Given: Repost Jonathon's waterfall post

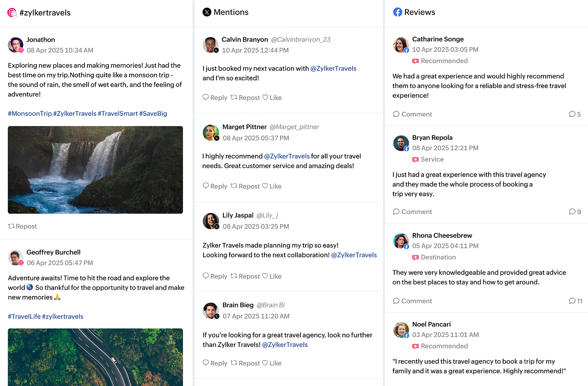Looking at the screenshot, I should pos(23,226).
